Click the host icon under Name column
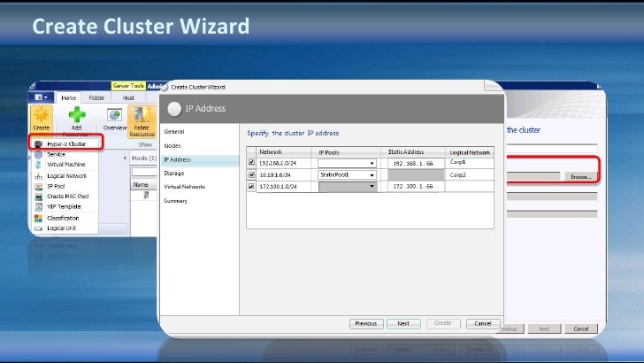This screenshot has height=363, width=644. point(146,195)
